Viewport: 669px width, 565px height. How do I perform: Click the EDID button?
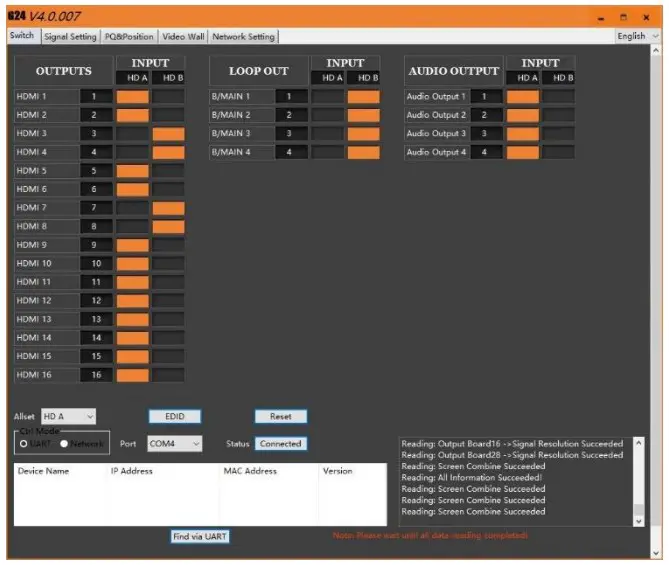(x=175, y=416)
